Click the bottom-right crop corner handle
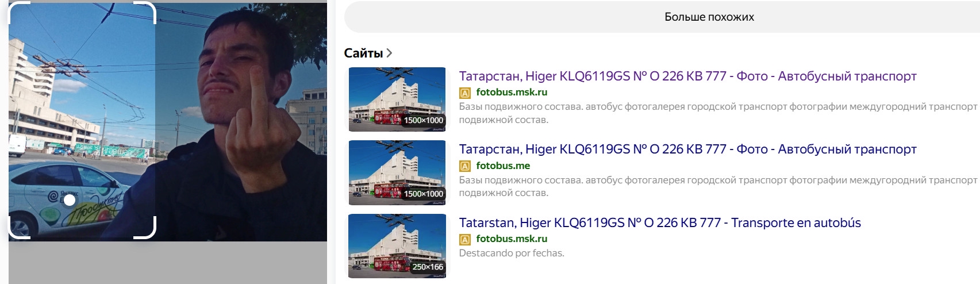The height and width of the screenshot is (284, 980). pyautogui.click(x=146, y=228)
